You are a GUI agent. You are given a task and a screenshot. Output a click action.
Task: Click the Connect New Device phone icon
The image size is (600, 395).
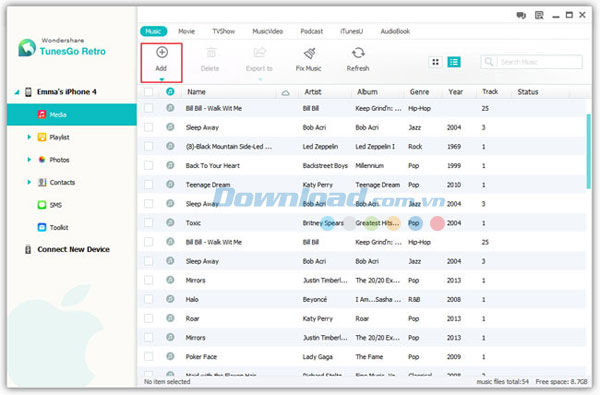coord(28,250)
